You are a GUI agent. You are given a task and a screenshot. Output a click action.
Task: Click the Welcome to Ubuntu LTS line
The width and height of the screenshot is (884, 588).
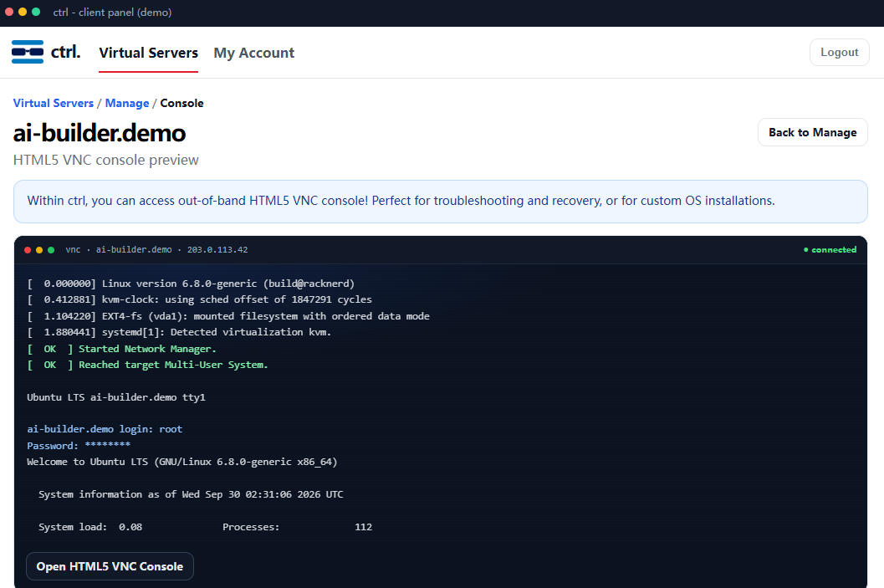[x=182, y=462]
